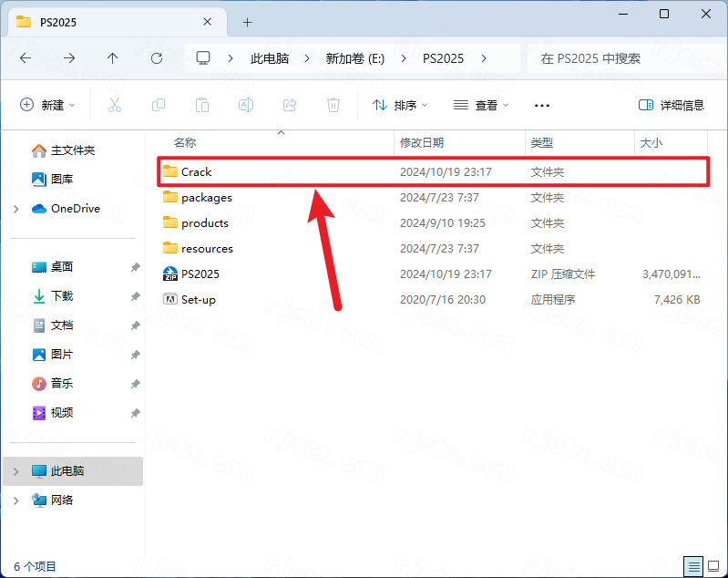
Task: Toggle the 详细信息 details pane
Action: (x=672, y=105)
